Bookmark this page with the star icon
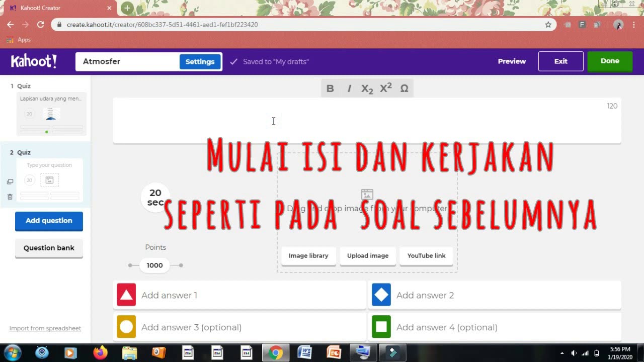 pos(548,25)
